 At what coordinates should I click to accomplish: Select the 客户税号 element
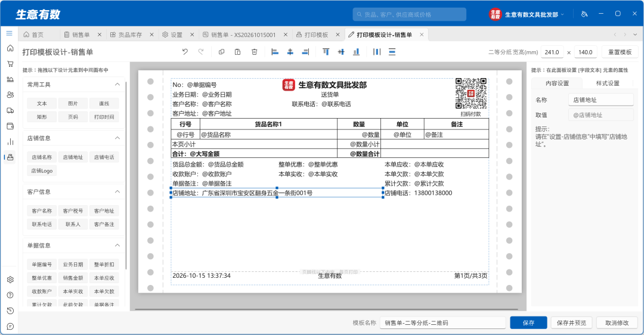(x=73, y=211)
